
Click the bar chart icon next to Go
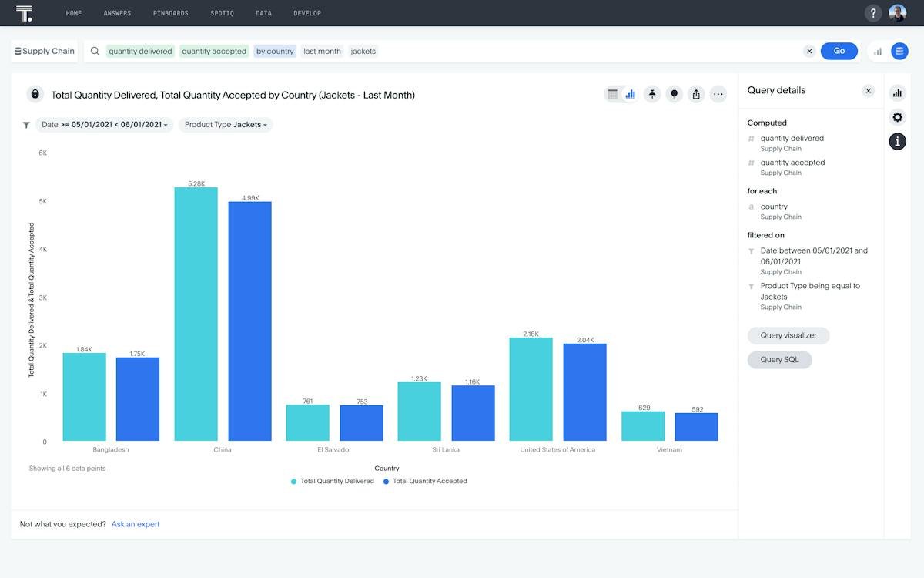877,52
